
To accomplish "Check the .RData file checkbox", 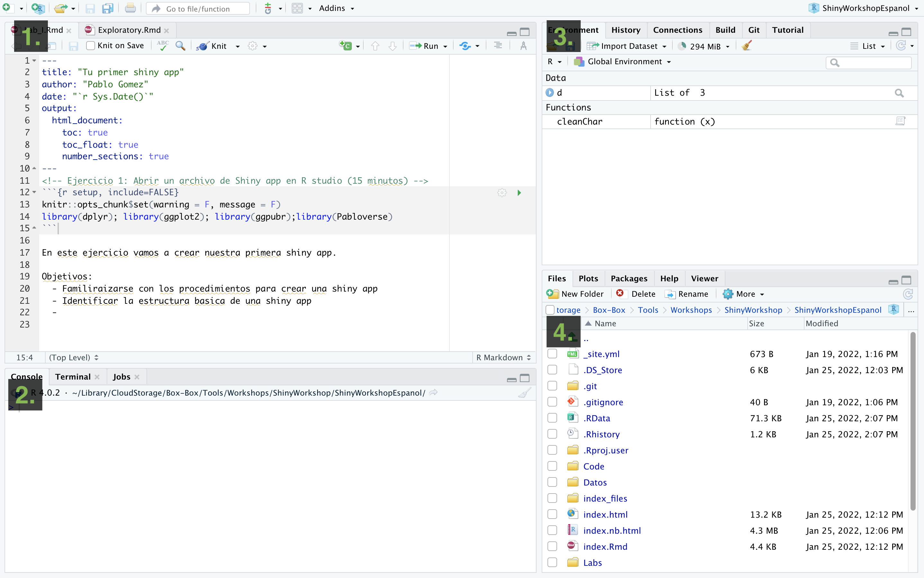I will click(552, 418).
